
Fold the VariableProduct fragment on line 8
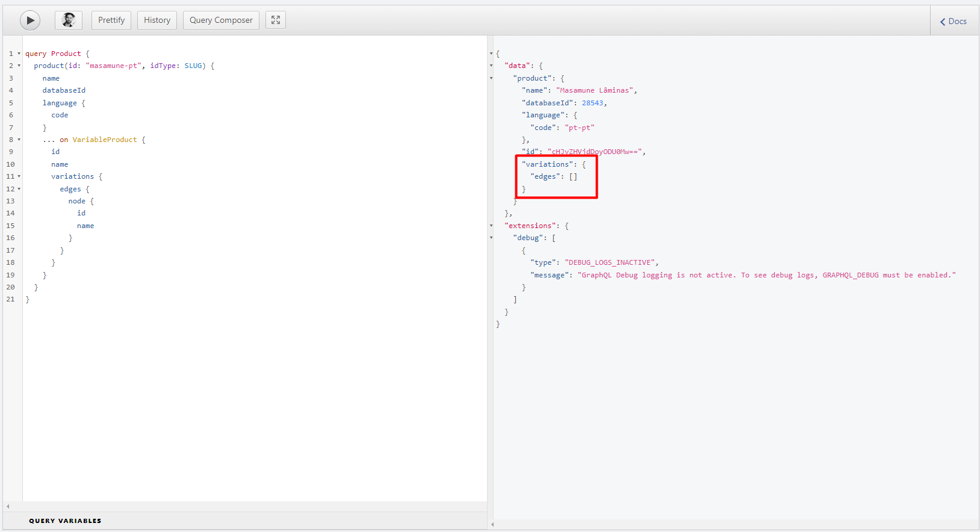[x=19, y=140]
